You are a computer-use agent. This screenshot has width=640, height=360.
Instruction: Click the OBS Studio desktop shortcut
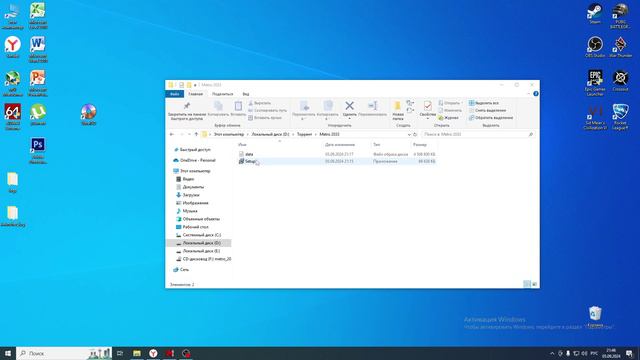click(595, 47)
